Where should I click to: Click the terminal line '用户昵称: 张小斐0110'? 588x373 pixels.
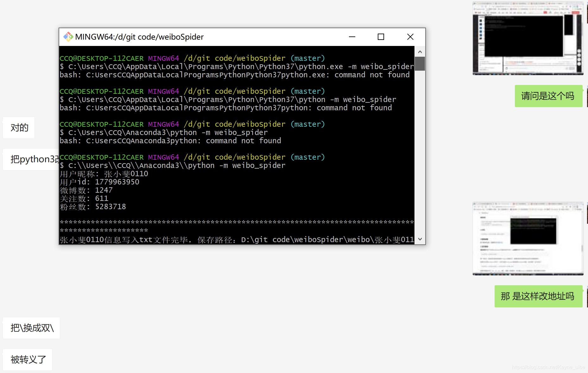(104, 174)
